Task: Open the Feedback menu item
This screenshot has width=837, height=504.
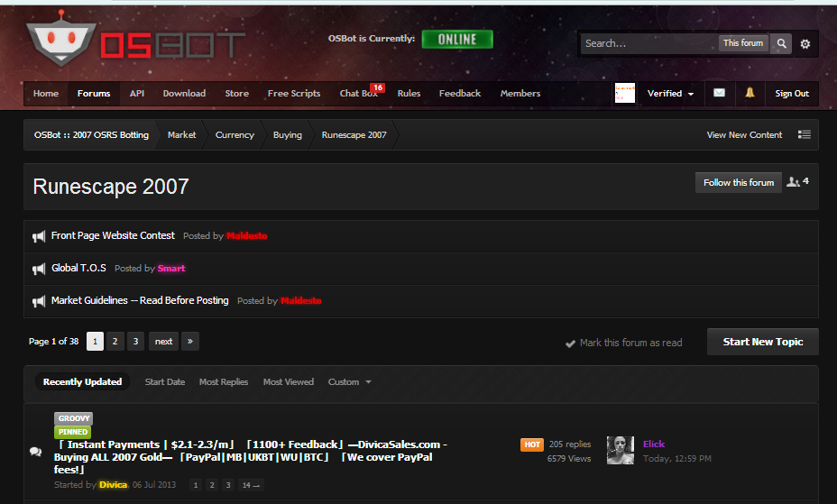Action: point(460,94)
